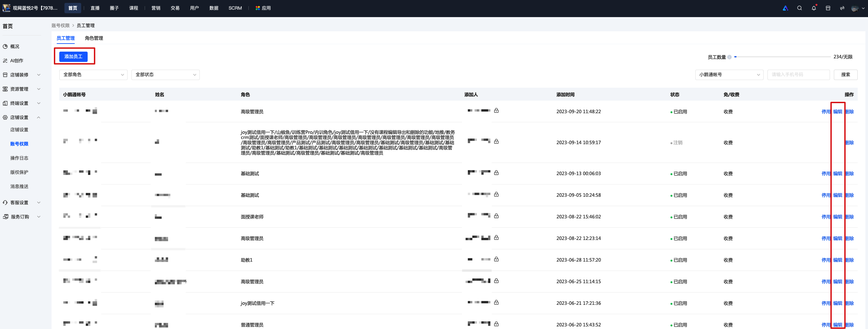Click the search magnifier icon in the header
The image size is (868, 329).
(x=799, y=8)
